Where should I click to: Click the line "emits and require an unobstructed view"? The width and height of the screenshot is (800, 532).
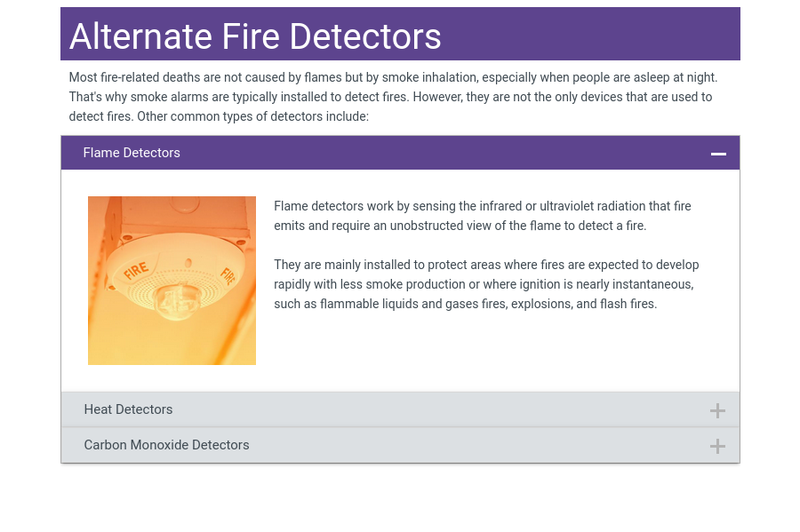click(x=460, y=226)
